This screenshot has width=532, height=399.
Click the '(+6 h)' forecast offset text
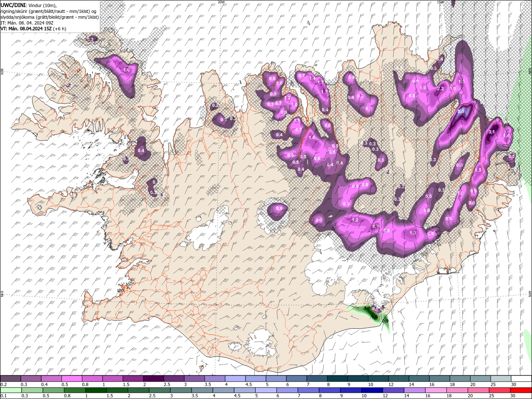[x=60, y=29]
